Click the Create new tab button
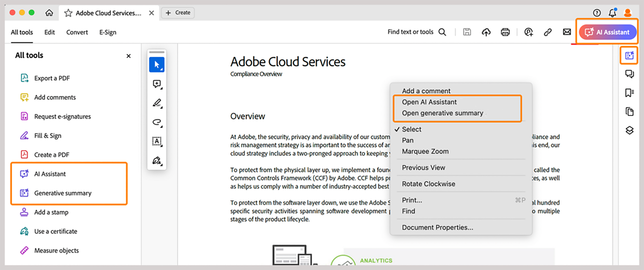Image resolution: width=644 pixels, height=270 pixels. 178,13
